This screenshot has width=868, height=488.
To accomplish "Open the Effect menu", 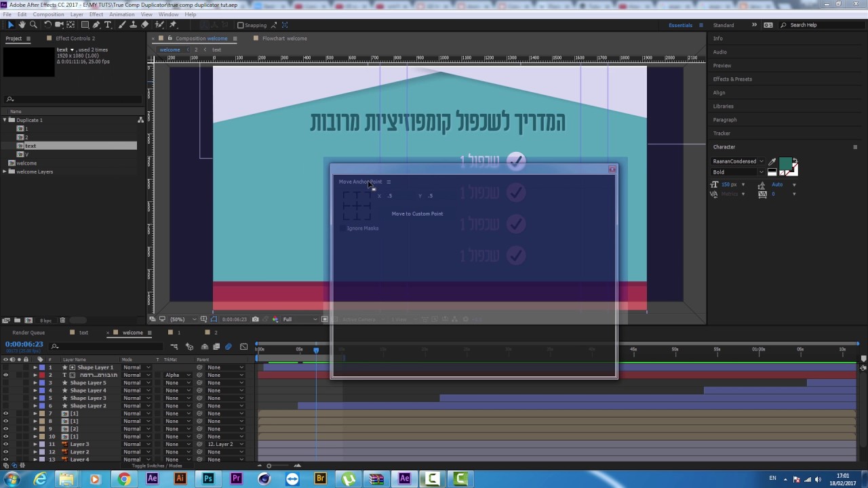I will [x=96, y=14].
